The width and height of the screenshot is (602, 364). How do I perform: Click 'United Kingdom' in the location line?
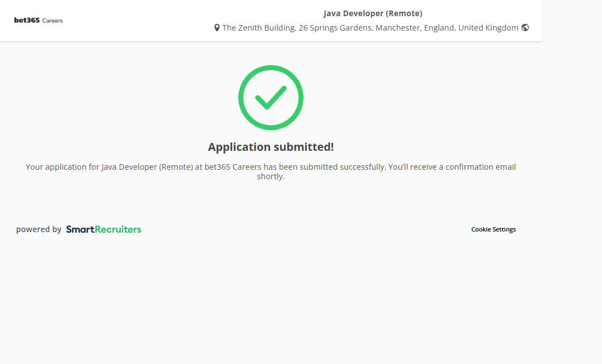click(x=488, y=28)
